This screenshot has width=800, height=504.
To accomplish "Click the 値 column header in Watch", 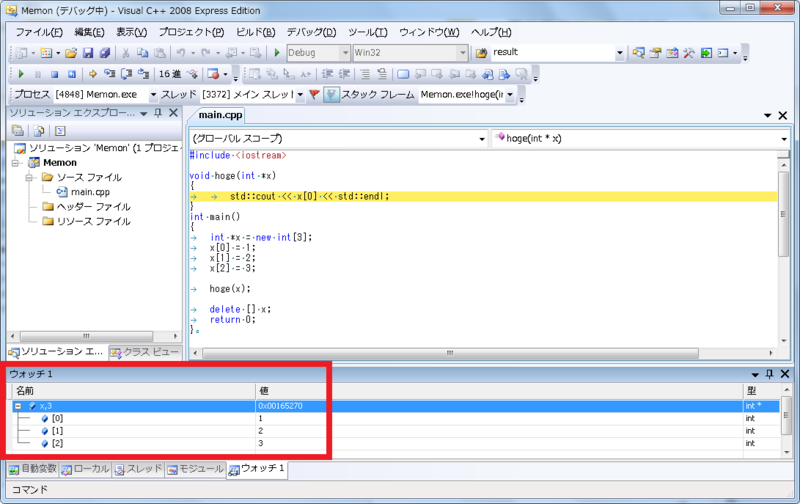I will 499,391.
